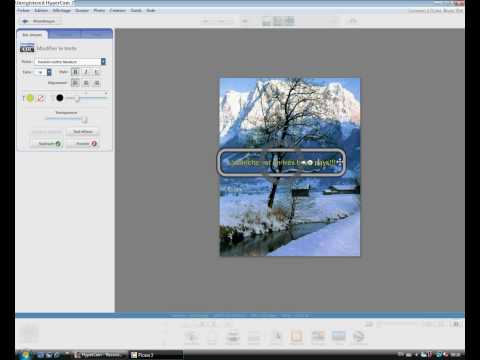Image resolution: width=480 pixels, height=360 pixels.
Task: Pick the yellow-green text fill color
Action: pos(30,98)
